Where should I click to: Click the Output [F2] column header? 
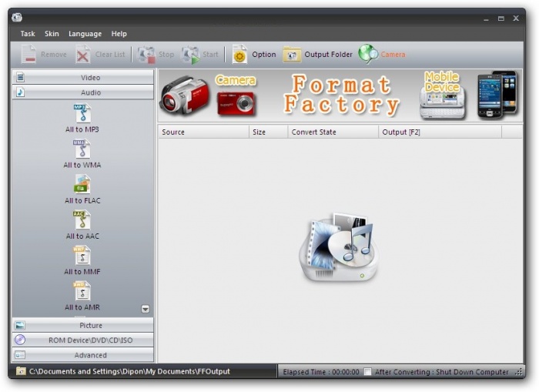(440, 132)
